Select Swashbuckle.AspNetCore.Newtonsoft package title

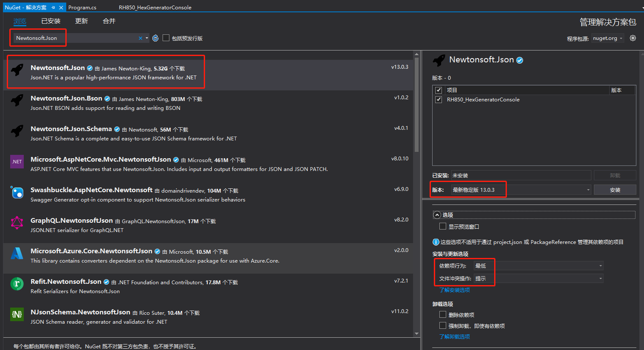[x=91, y=190]
